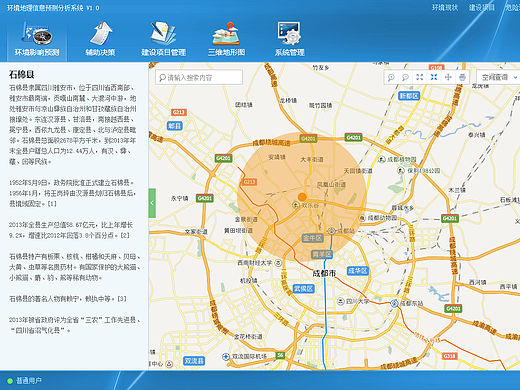
Task: Click the 保利198公园 map icon
Action: pos(401,171)
